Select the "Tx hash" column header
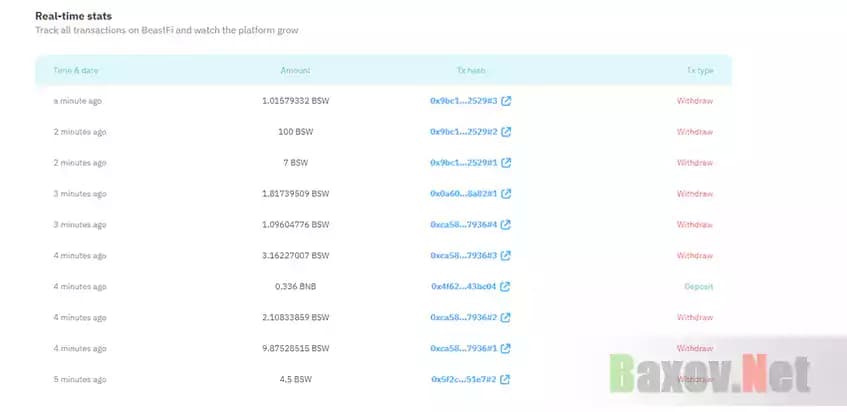The image size is (847, 412). pyautogui.click(x=470, y=71)
